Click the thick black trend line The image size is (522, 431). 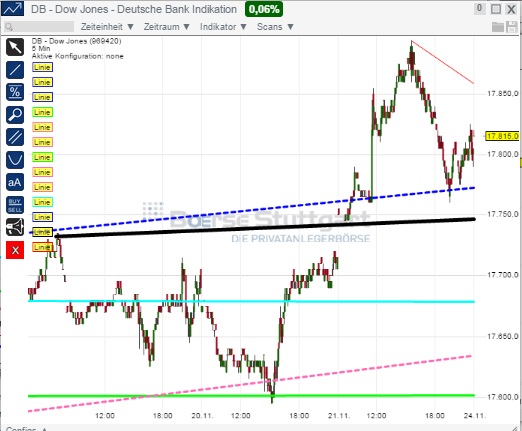coord(266,228)
